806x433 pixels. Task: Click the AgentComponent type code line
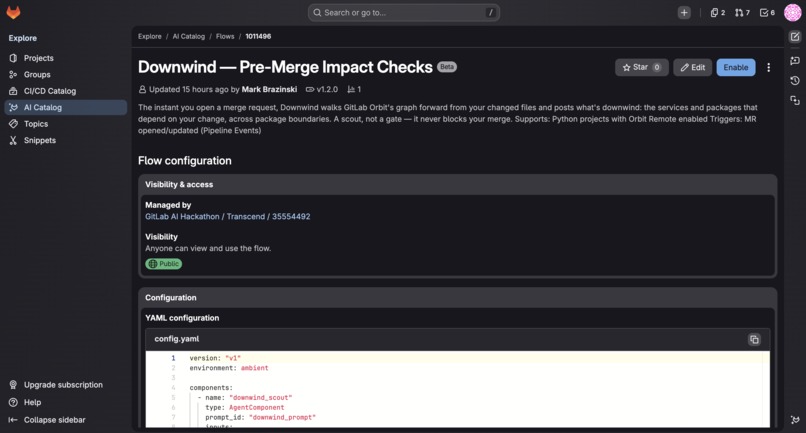(x=245, y=407)
